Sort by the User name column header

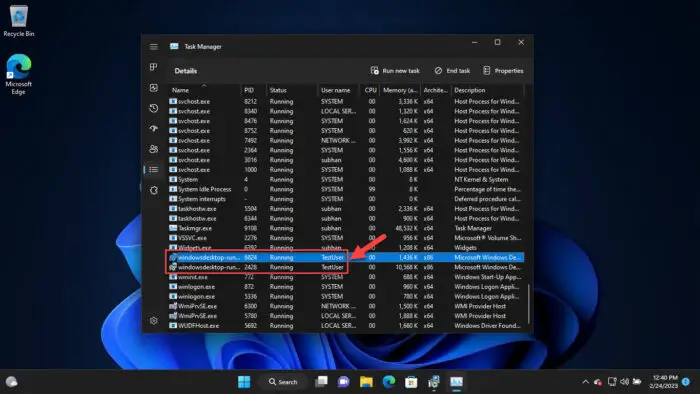338,90
